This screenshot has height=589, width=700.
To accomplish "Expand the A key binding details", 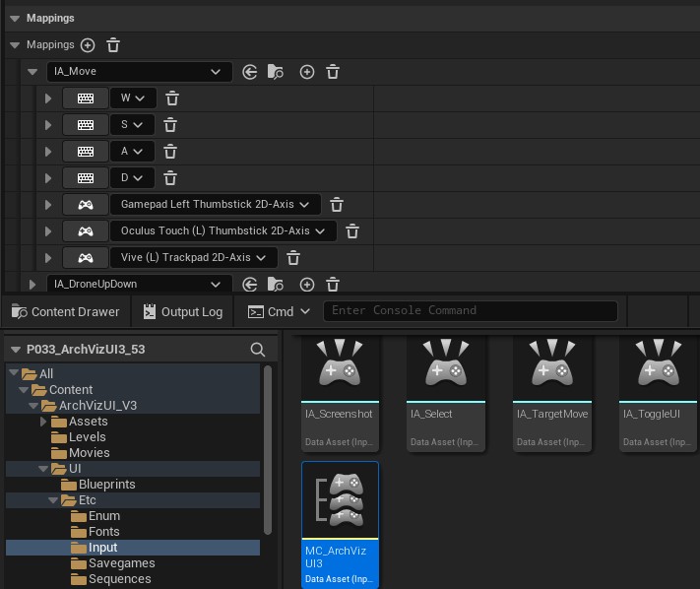I will coord(48,152).
